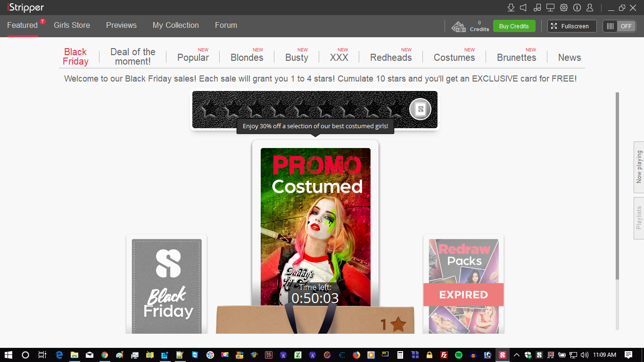Open the music note icon
The image size is (644, 362).
(x=537, y=8)
